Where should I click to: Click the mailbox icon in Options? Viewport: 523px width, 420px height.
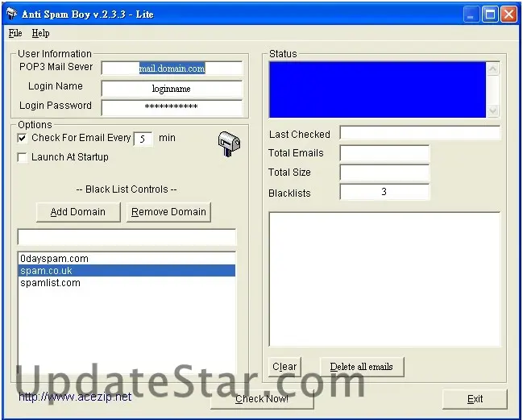point(229,143)
